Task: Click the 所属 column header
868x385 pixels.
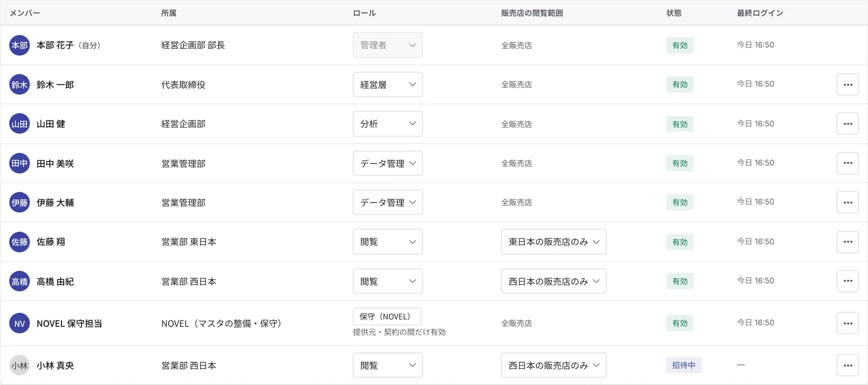Action: (169, 13)
